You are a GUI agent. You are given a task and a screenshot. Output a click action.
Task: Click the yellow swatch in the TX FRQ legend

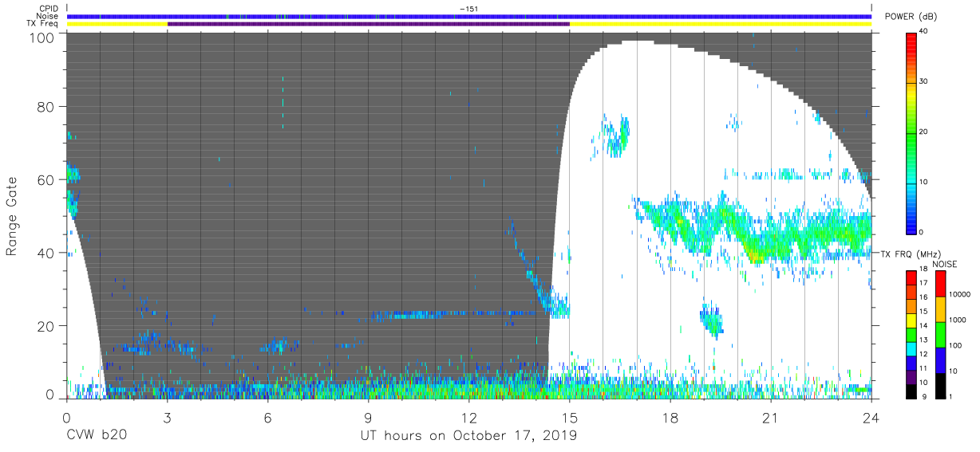tap(911, 319)
